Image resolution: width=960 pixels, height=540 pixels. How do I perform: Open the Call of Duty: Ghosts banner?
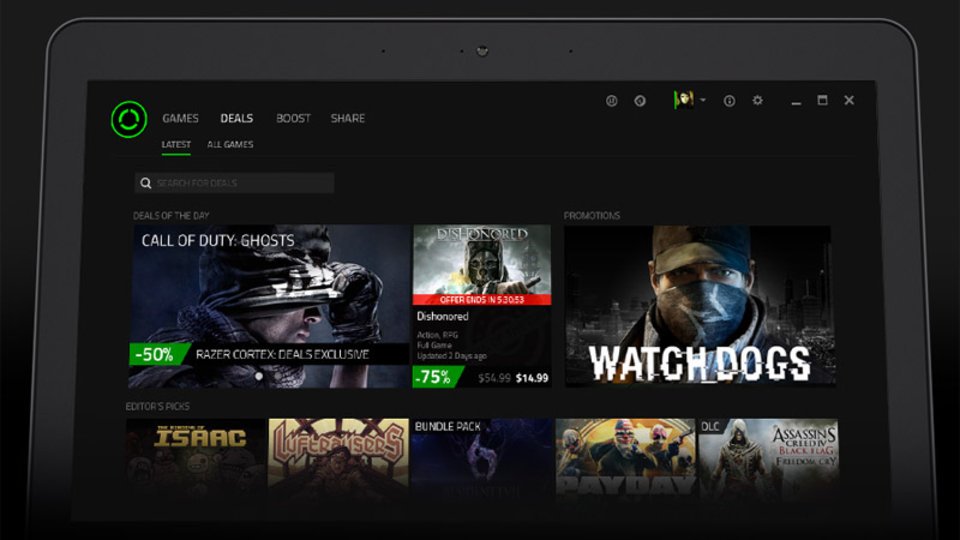pyautogui.click(x=269, y=306)
